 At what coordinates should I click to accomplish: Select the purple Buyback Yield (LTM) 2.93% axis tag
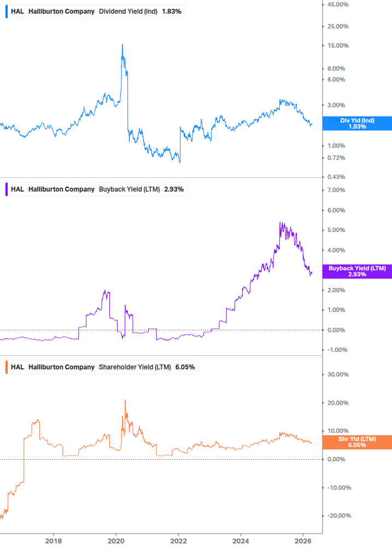(357, 271)
